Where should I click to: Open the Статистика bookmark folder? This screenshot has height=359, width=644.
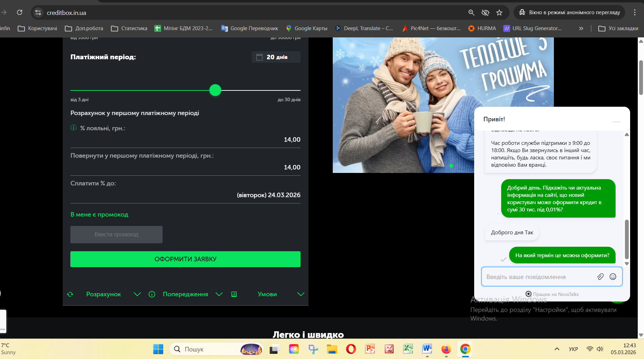(x=129, y=28)
